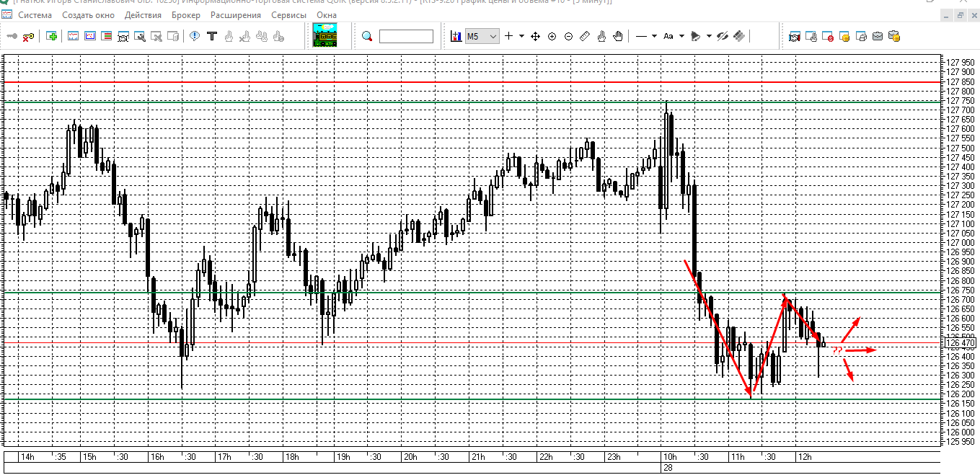Image resolution: width=980 pixels, height=475 pixels.
Task: Select the crosshair cursor tool
Action: [x=508, y=36]
